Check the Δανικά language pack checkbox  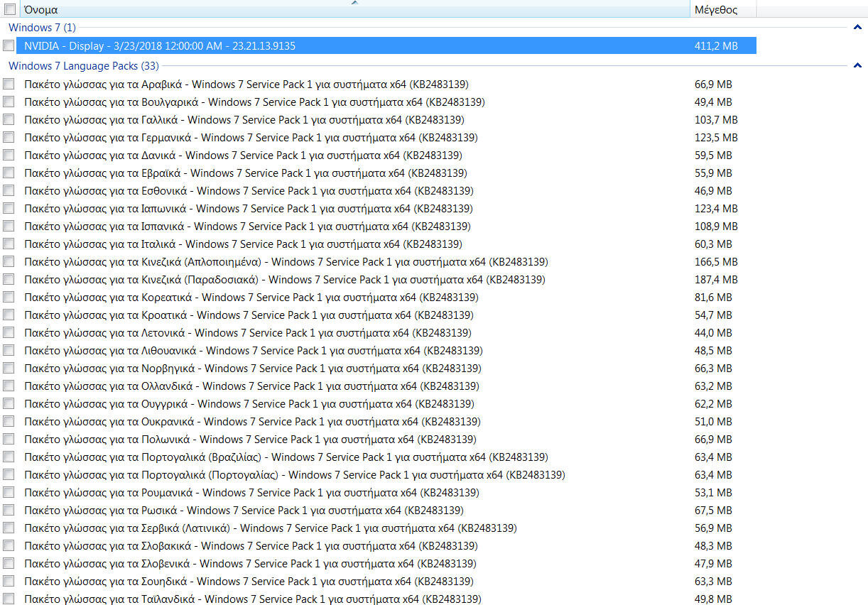tap(9, 155)
